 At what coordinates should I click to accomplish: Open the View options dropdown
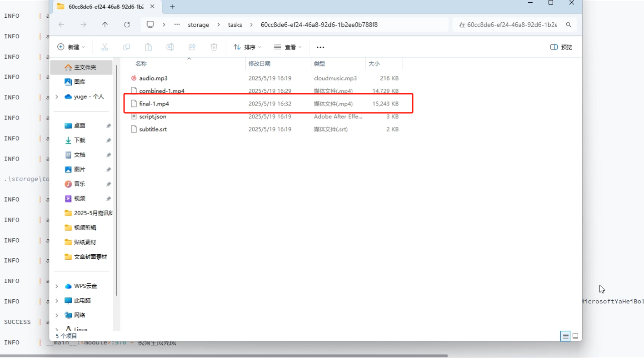[x=288, y=47]
